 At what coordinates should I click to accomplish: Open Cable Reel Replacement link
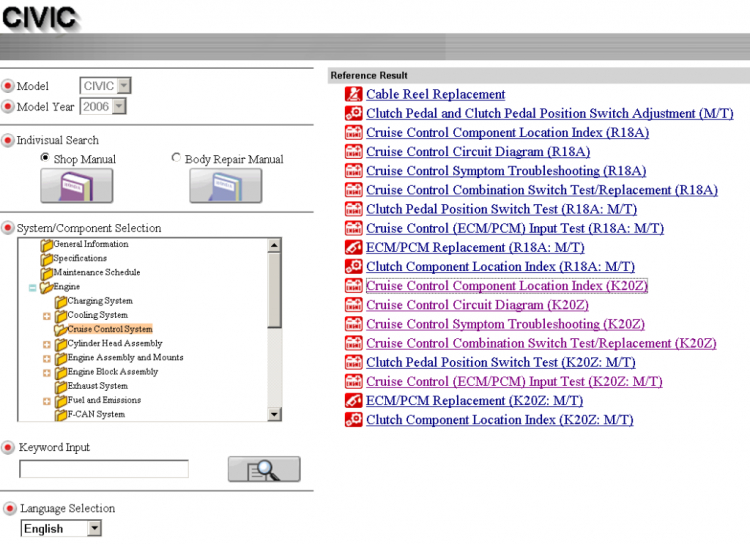point(435,94)
